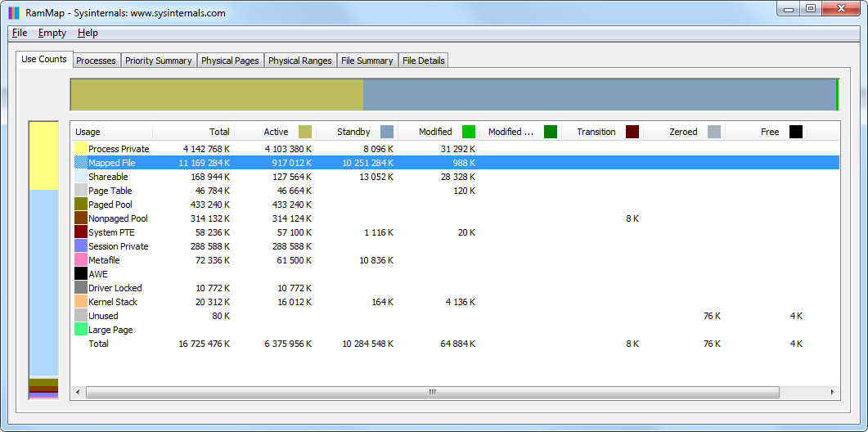Click the pink Metafile color box

pyautogui.click(x=81, y=259)
